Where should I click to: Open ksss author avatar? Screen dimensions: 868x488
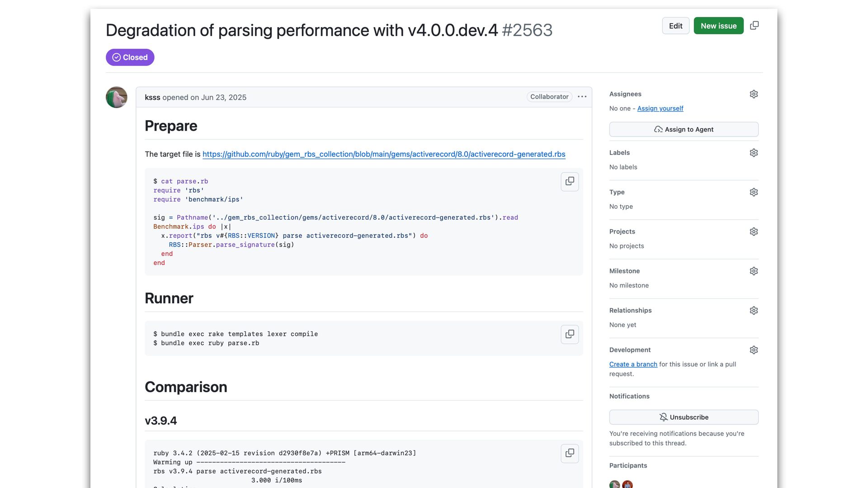coord(116,97)
